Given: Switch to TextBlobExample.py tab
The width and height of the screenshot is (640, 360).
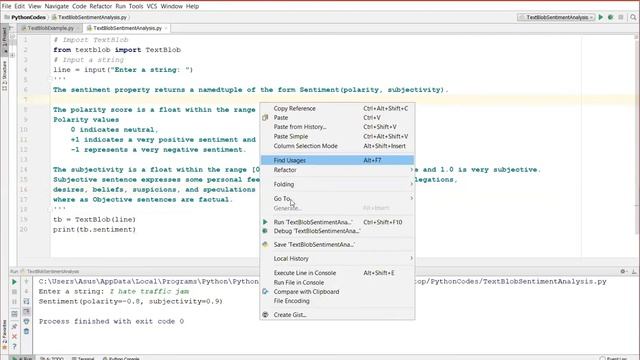Looking at the screenshot, I should [50, 28].
